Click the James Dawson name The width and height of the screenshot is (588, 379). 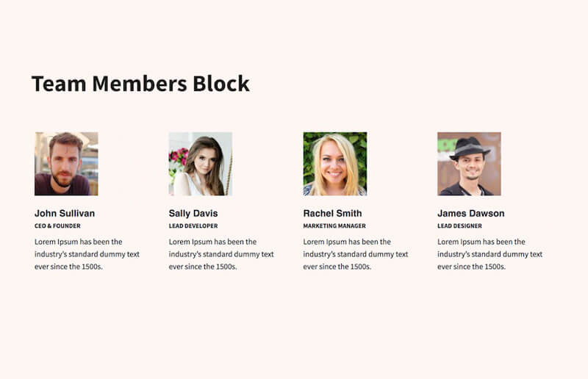470,213
